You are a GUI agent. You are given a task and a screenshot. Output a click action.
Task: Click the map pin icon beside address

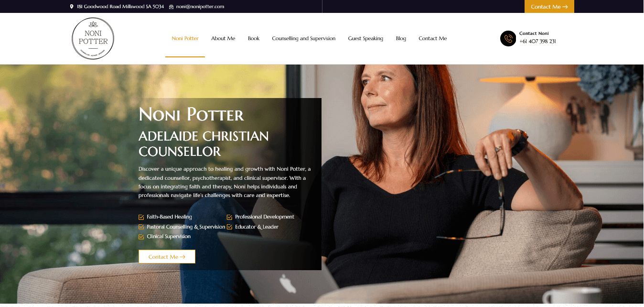(x=72, y=7)
